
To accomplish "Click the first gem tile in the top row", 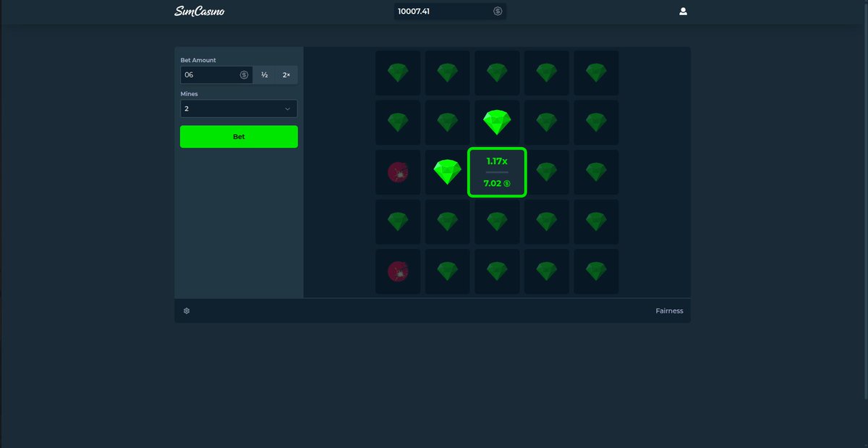I will (x=398, y=72).
